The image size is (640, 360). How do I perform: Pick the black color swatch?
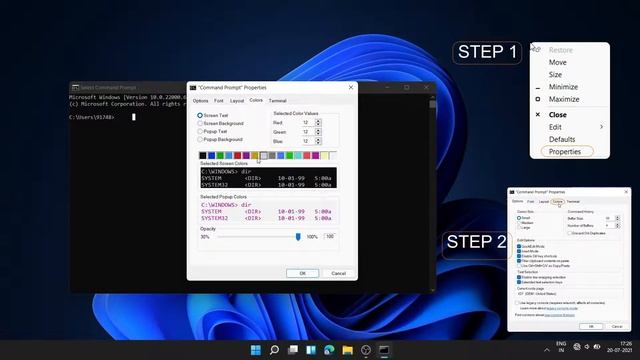tap(203, 156)
